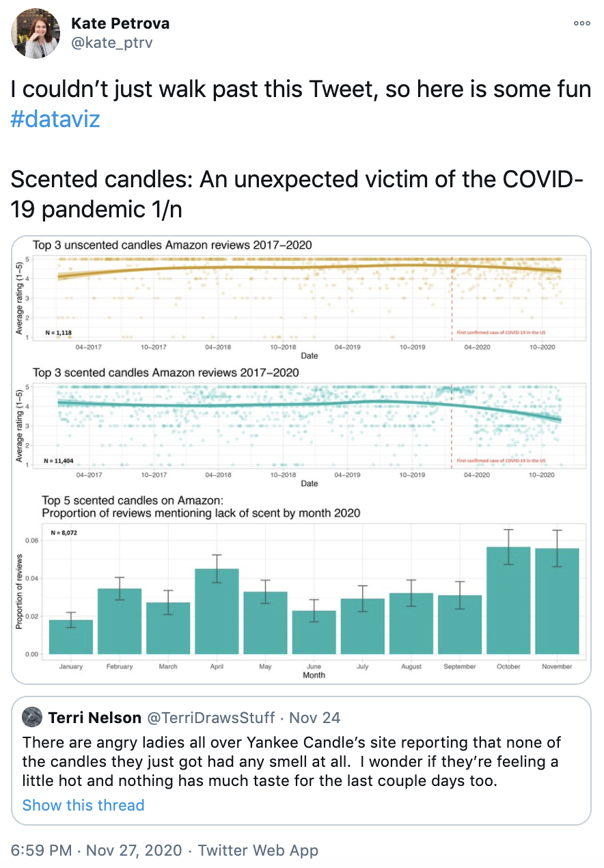604x868 pixels.
Task: Click the January bar in the bar chart
Action: tap(71, 636)
